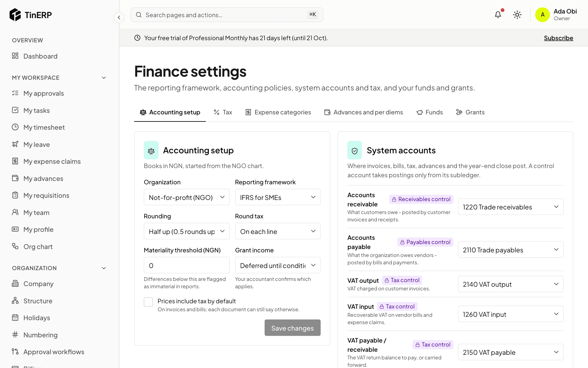Click the TinERP logo icon
The width and height of the screenshot is (588, 368).
[15, 15]
